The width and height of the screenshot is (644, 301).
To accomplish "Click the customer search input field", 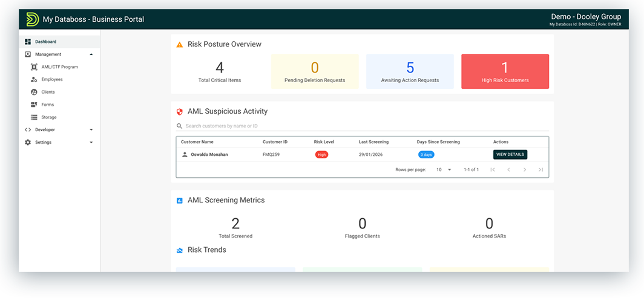I will [x=363, y=126].
